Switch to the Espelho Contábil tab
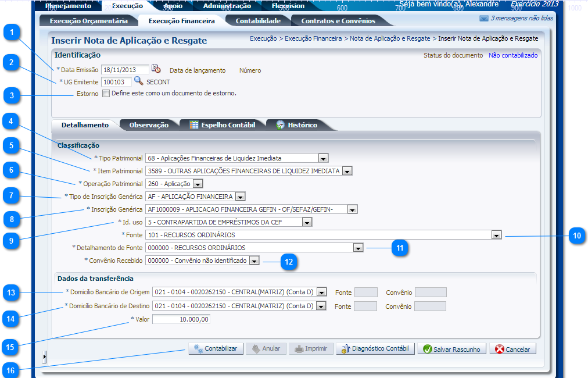The height and width of the screenshot is (378, 588). click(x=223, y=124)
